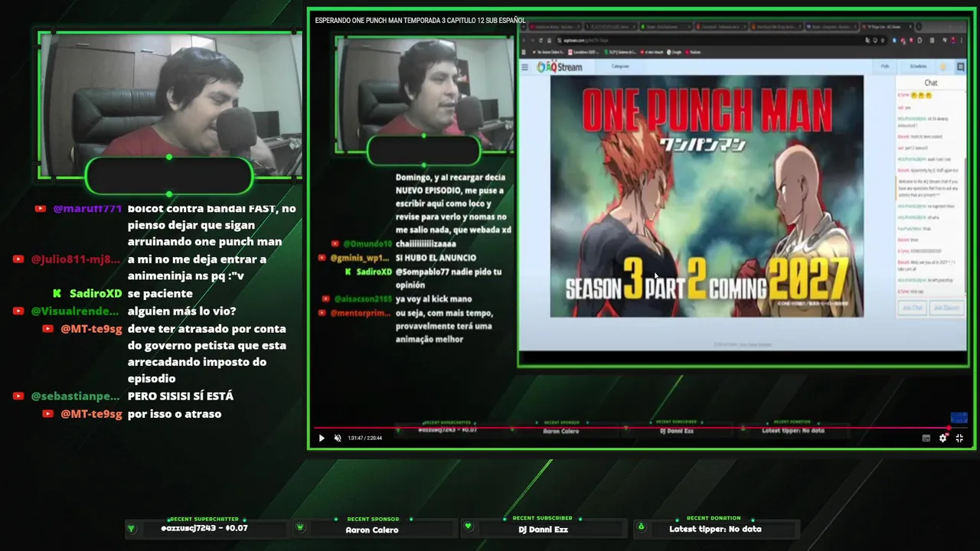Click the @Julio811-mj8 username in chat
Viewport: 980px width, 551px height.
coord(76,259)
